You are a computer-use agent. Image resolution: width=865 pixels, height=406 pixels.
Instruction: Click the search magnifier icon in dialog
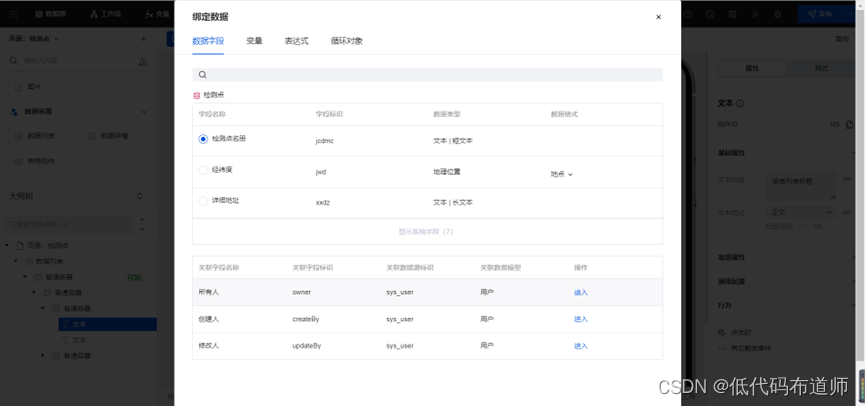click(202, 75)
